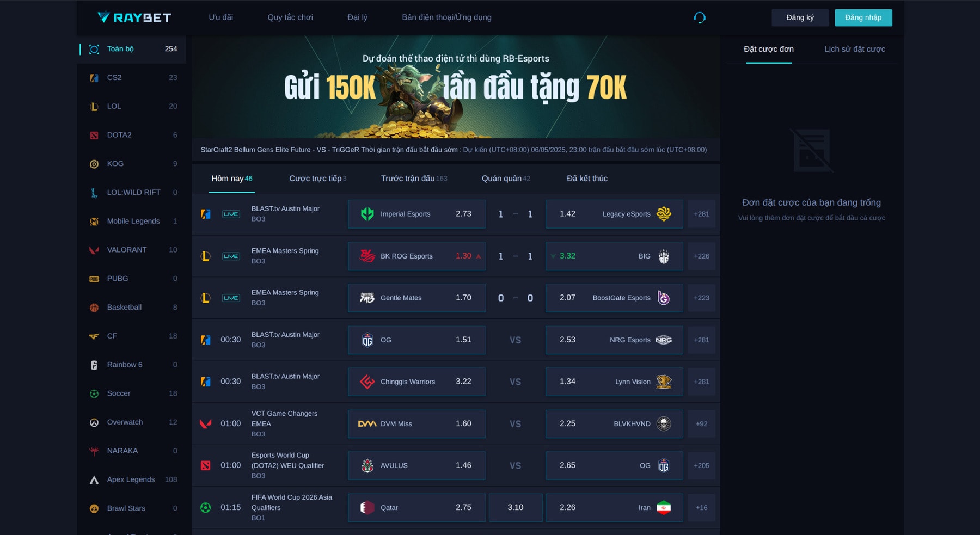Select the CF icon in sidebar
Image resolution: width=980 pixels, height=535 pixels.
(x=94, y=336)
